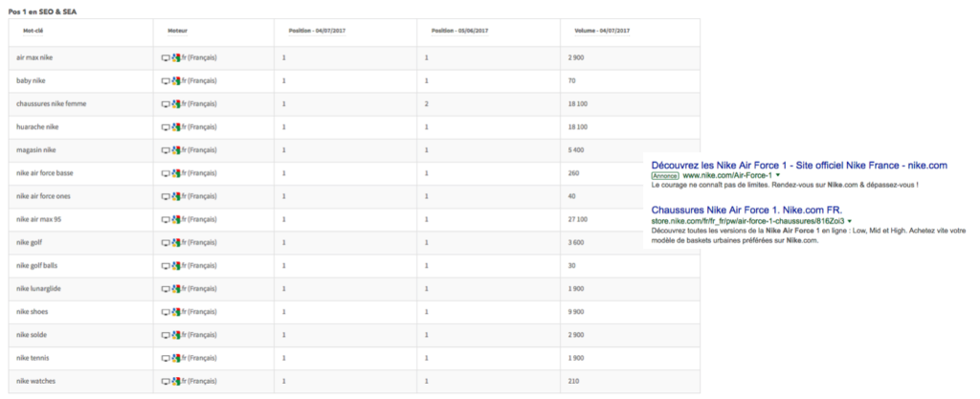Click the 05/06/2017 position 2 value

pos(427,103)
